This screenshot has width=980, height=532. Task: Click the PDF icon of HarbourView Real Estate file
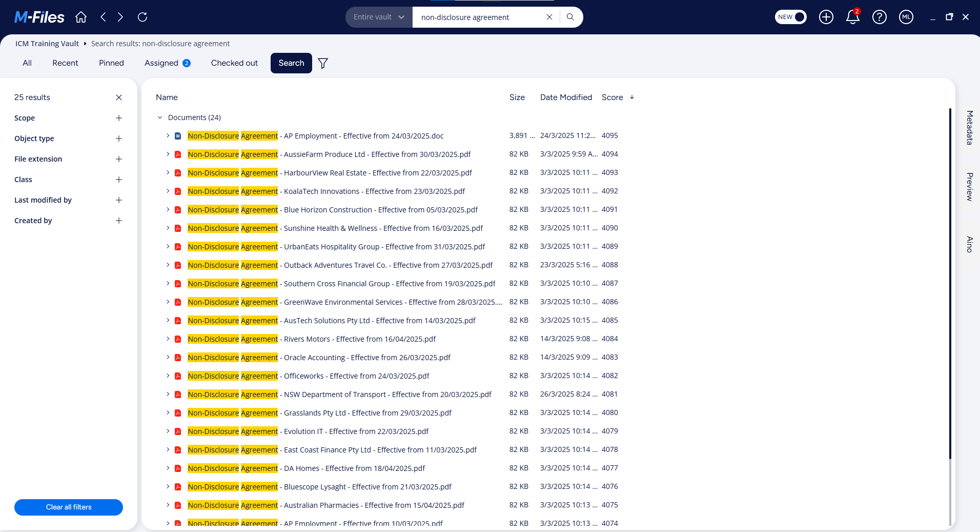[x=178, y=173]
